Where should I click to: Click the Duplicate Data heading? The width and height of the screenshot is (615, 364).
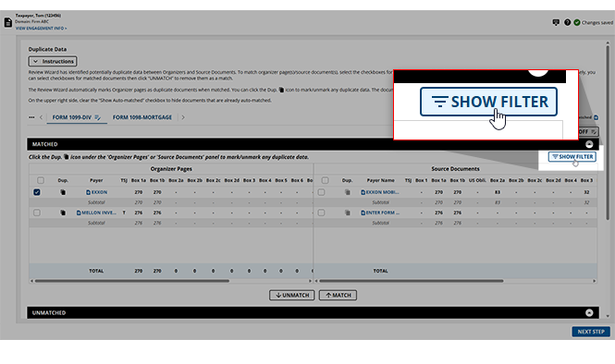pyautogui.click(x=47, y=49)
